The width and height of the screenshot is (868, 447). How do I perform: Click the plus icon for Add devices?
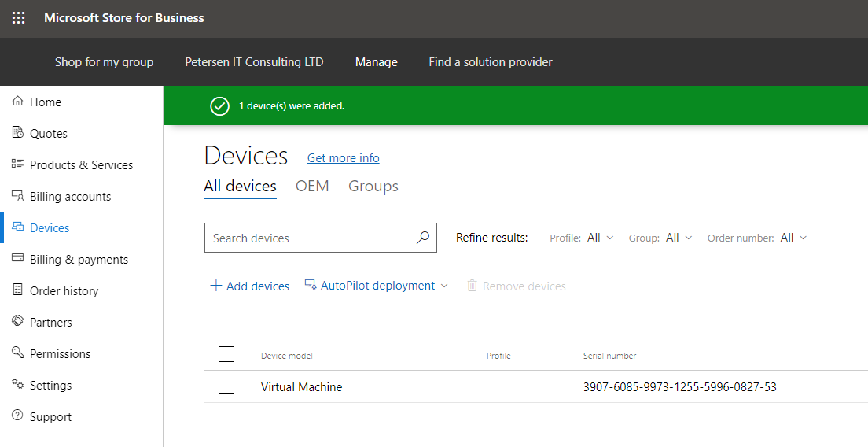pos(216,286)
